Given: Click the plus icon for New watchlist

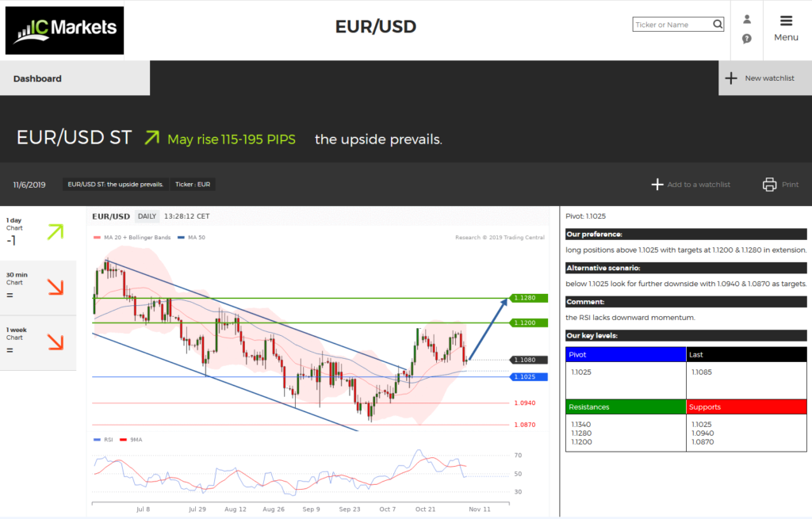Looking at the screenshot, I should pyautogui.click(x=731, y=78).
